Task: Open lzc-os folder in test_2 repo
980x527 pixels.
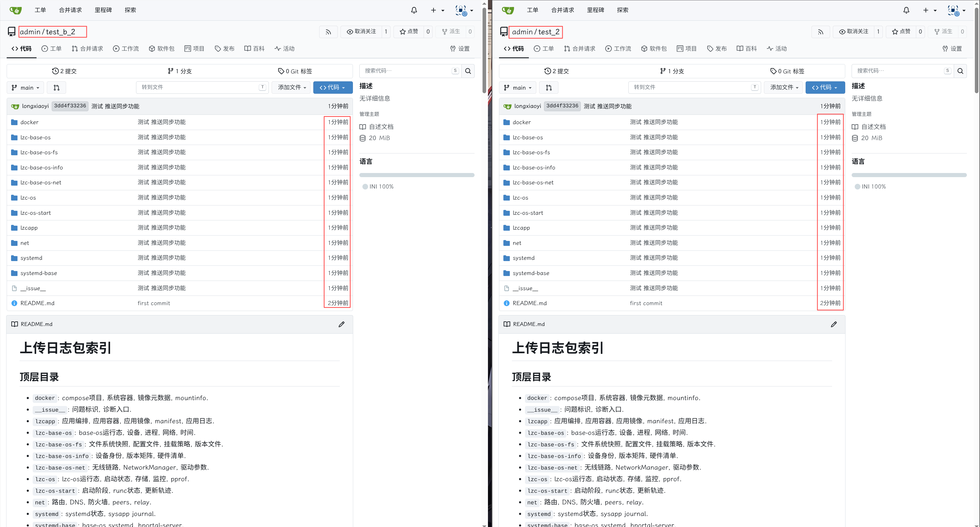Action: (520, 198)
